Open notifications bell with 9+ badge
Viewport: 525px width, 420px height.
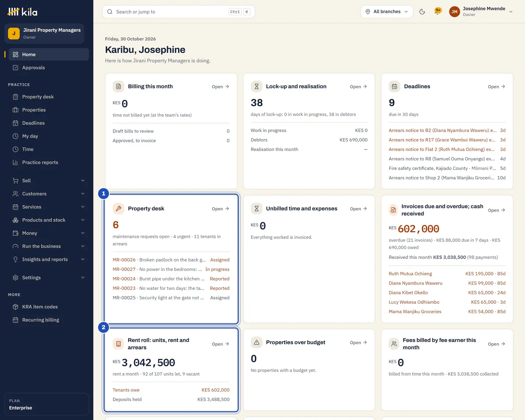(x=438, y=11)
